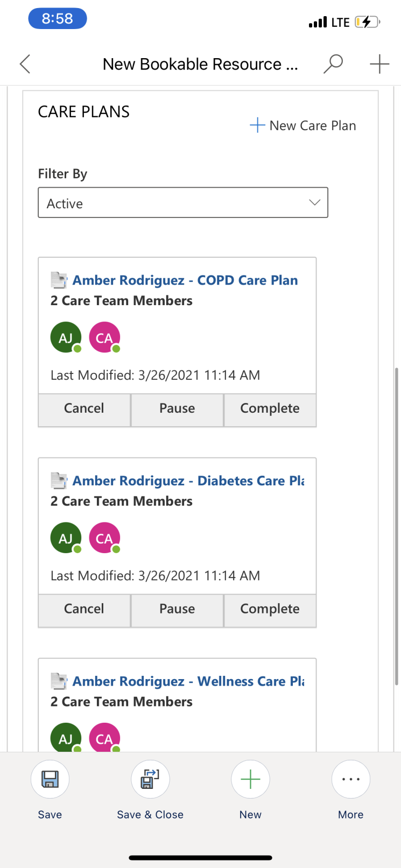This screenshot has height=868, width=401.
Task: Tap AJ avatar in COPD care plan
Action: coord(66,337)
